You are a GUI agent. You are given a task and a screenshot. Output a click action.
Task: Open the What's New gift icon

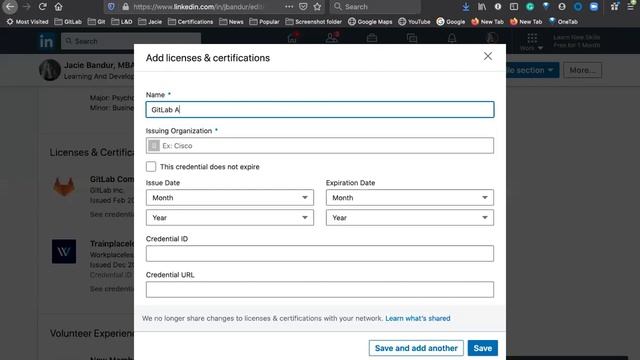coord(615,7)
